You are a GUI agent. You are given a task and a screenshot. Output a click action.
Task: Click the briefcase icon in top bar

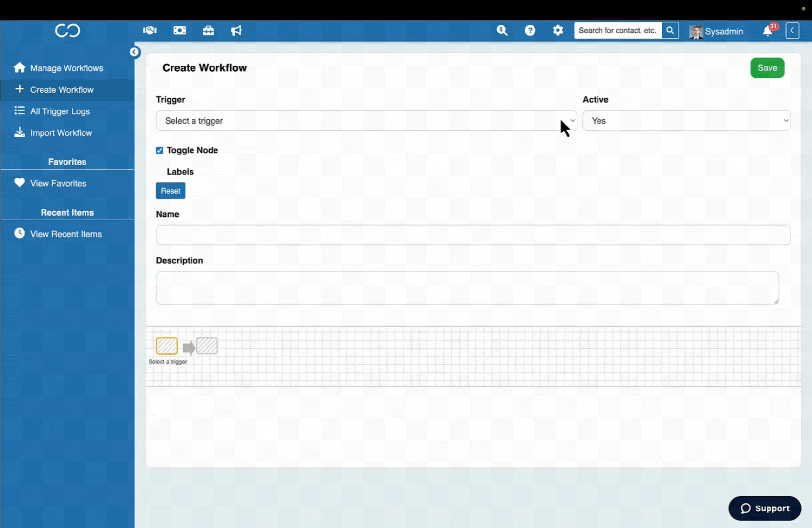pos(208,31)
